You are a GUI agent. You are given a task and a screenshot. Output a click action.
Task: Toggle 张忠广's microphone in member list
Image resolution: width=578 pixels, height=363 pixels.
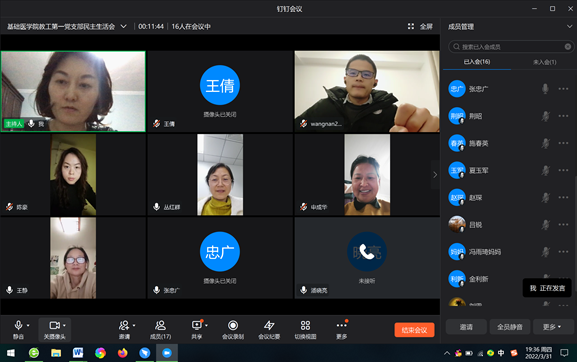click(545, 89)
